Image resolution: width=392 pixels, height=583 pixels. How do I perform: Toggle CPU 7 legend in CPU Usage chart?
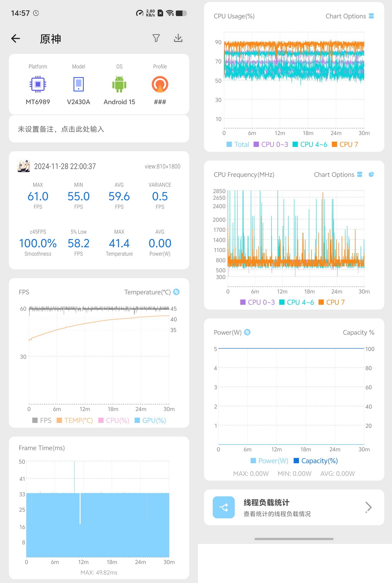345,145
